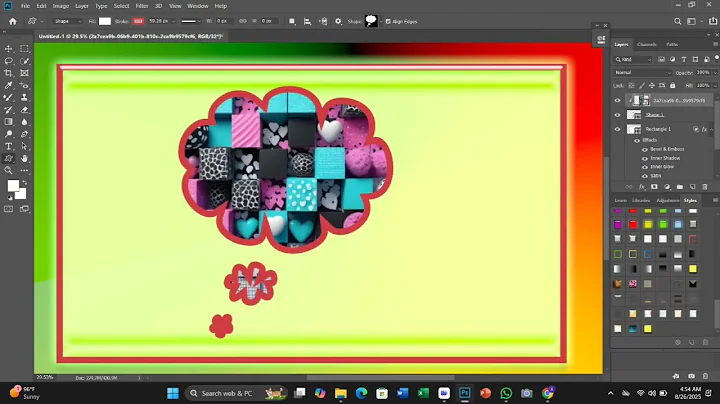The width and height of the screenshot is (720, 404).
Task: Open the gear settings in options bar
Action: click(338, 21)
